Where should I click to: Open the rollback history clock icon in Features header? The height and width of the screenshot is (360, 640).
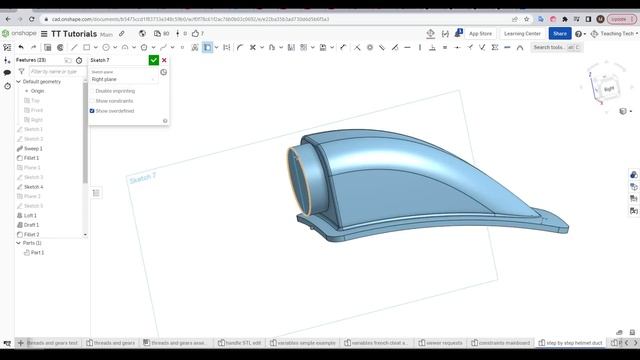point(79,60)
